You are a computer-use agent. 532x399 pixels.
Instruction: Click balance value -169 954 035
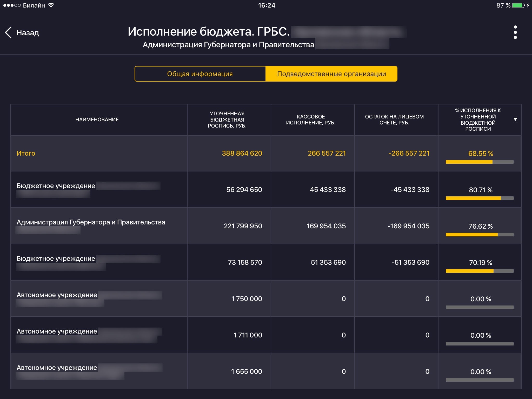point(408,226)
